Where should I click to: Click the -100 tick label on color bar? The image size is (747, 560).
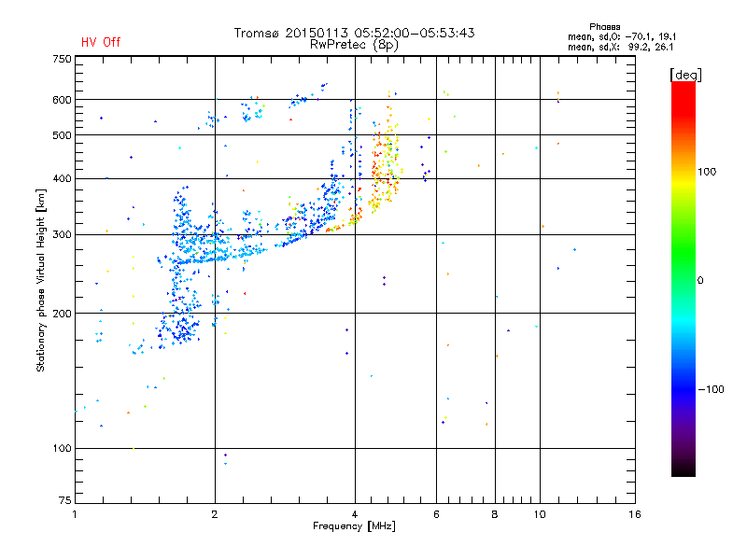710,388
